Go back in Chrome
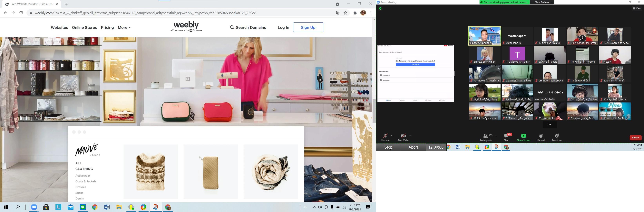Screen dimensions: 644x212 (x=5, y=13)
